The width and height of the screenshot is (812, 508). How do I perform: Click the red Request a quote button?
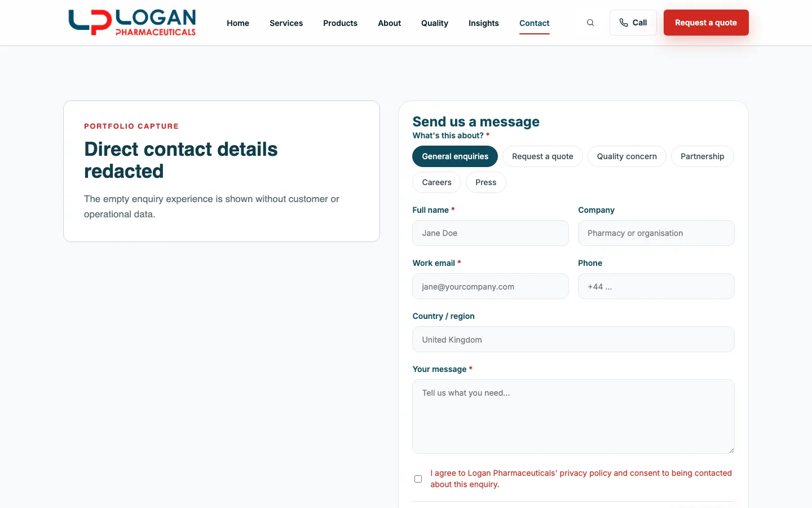tap(706, 23)
